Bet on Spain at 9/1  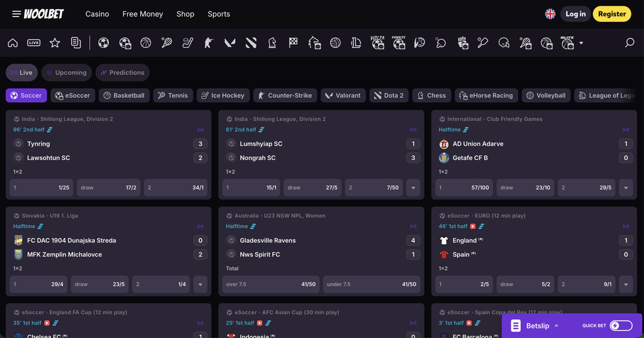587,284
